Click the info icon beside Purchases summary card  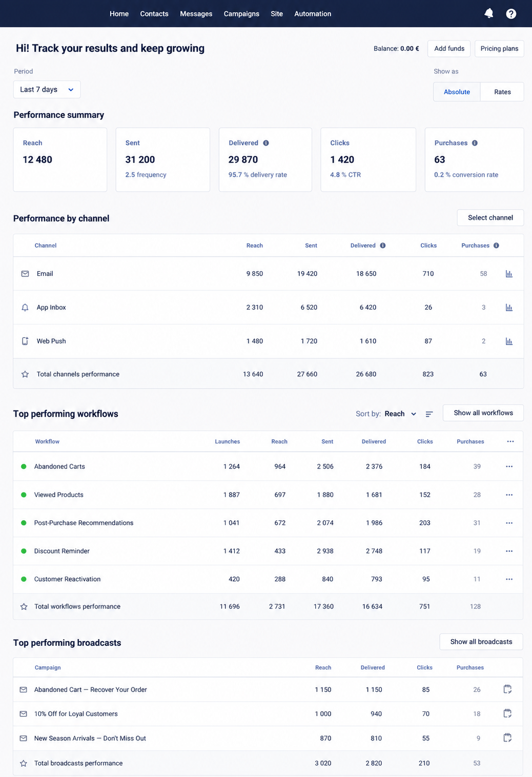pos(475,143)
